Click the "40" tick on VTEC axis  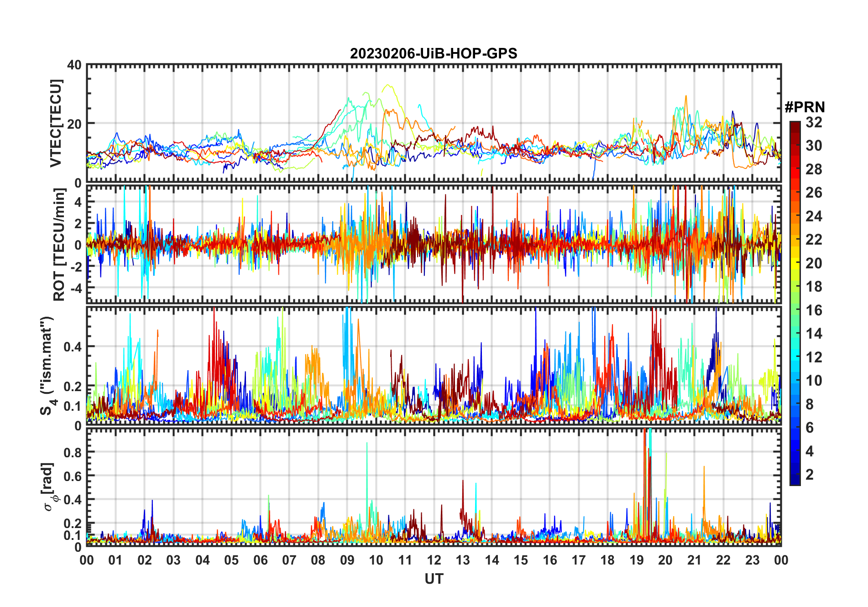75,65
